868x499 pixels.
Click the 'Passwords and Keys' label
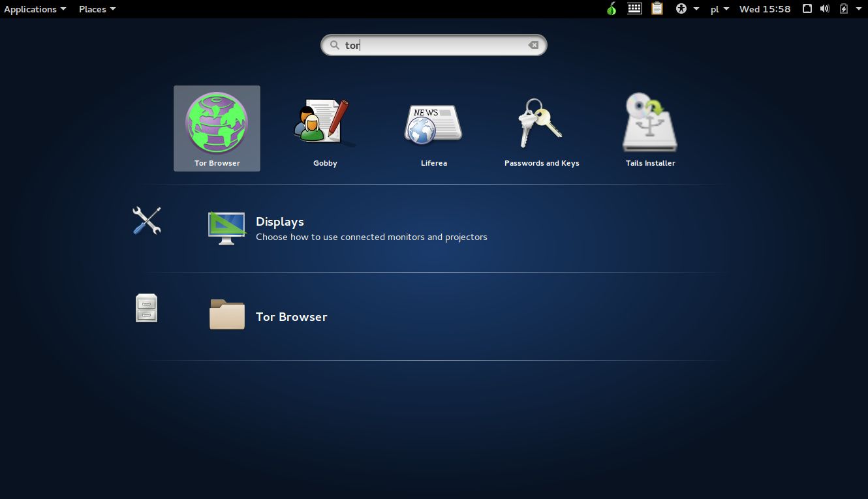pyautogui.click(x=542, y=163)
